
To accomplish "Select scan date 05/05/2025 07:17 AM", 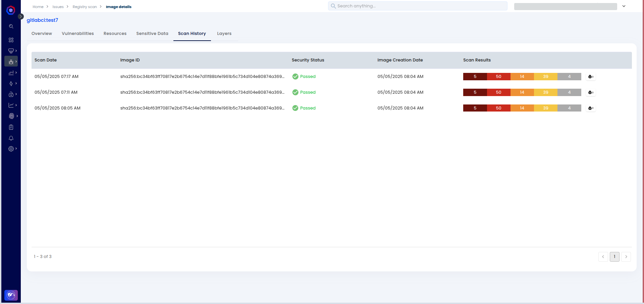I will point(56,77).
